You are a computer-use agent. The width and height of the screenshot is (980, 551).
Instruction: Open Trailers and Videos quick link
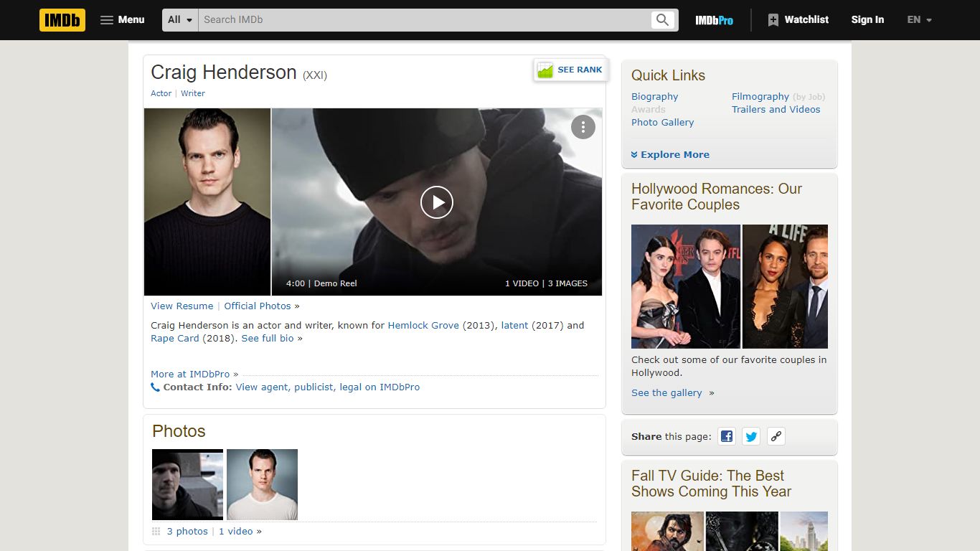776,109
